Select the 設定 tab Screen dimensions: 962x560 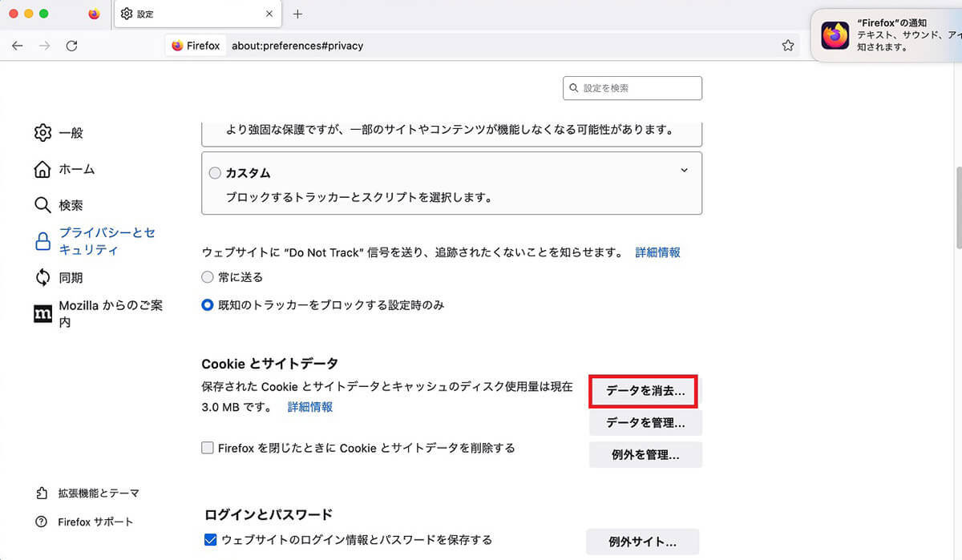coord(197,14)
